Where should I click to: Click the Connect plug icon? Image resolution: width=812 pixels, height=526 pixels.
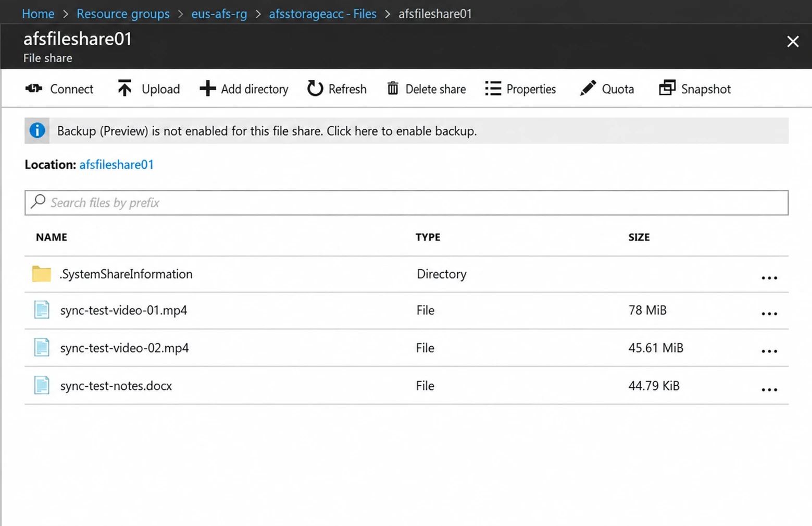[34, 89]
